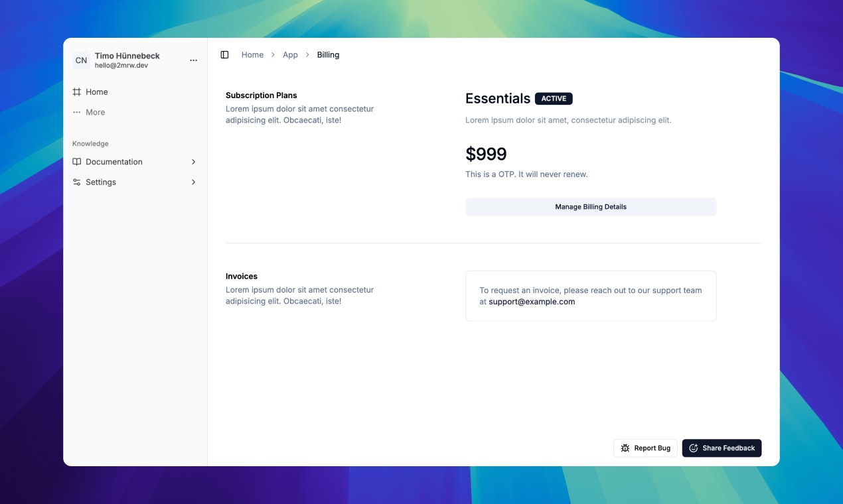The width and height of the screenshot is (843, 504).
Task: Click the Share Feedback button
Action: point(722,448)
